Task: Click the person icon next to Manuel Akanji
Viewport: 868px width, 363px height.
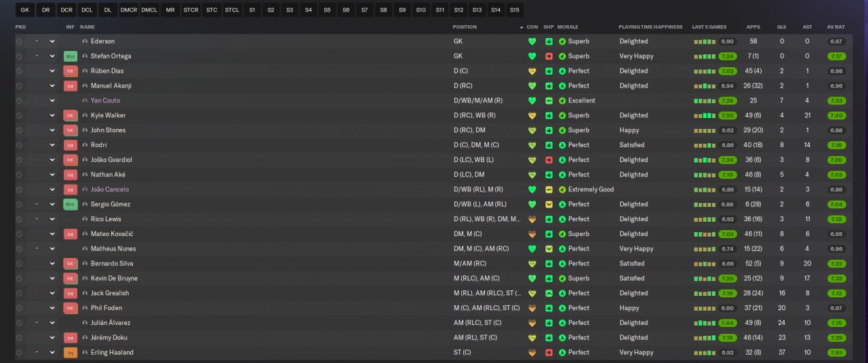Action: [x=85, y=86]
